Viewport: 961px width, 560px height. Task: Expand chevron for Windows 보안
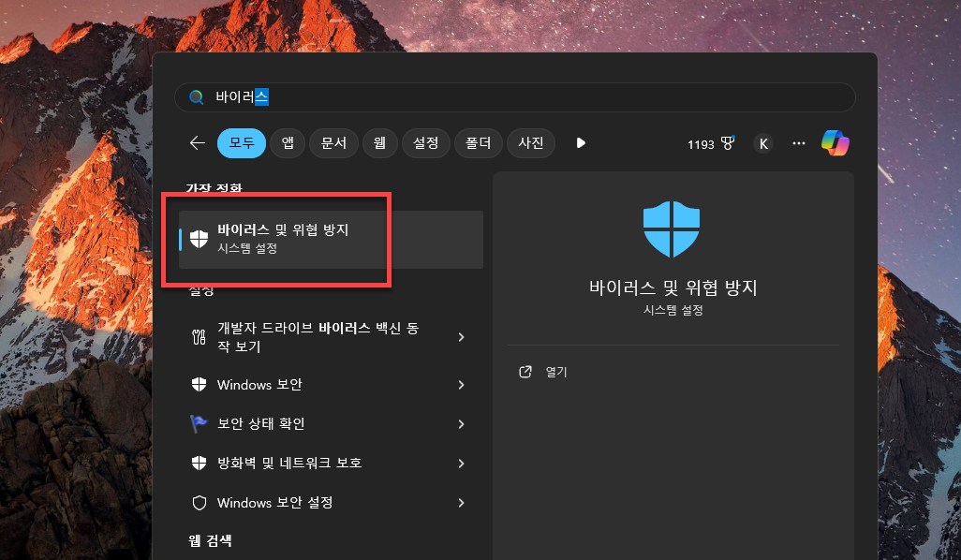tap(462, 385)
